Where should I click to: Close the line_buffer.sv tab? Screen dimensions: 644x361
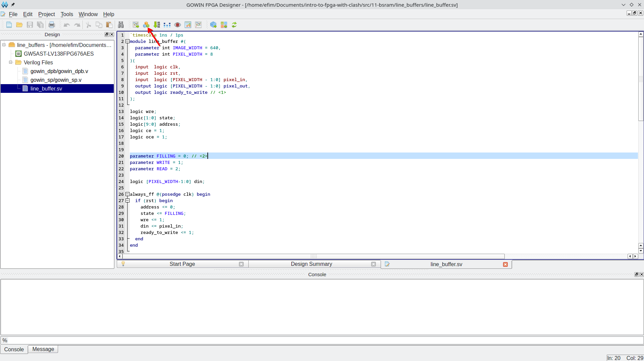(505, 264)
